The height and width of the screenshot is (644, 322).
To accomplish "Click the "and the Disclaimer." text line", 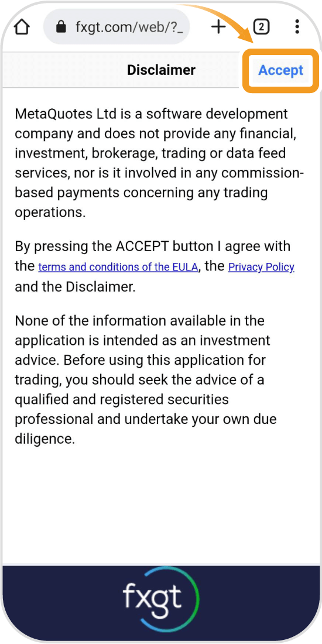I will [x=75, y=287].
